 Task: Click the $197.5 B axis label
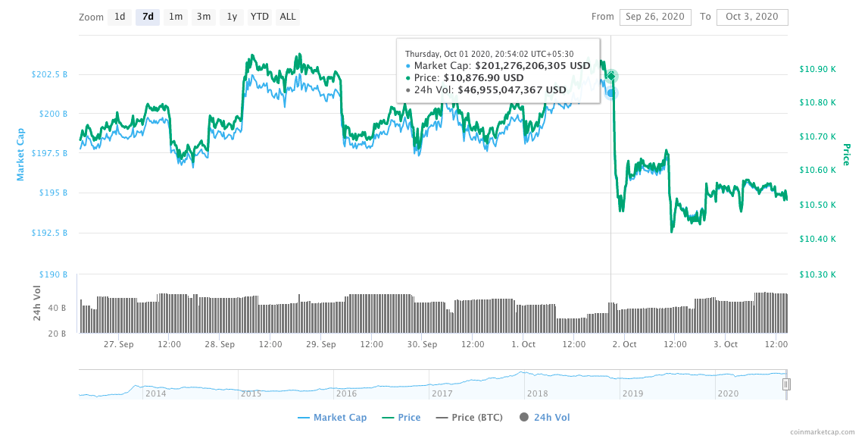click(x=49, y=153)
